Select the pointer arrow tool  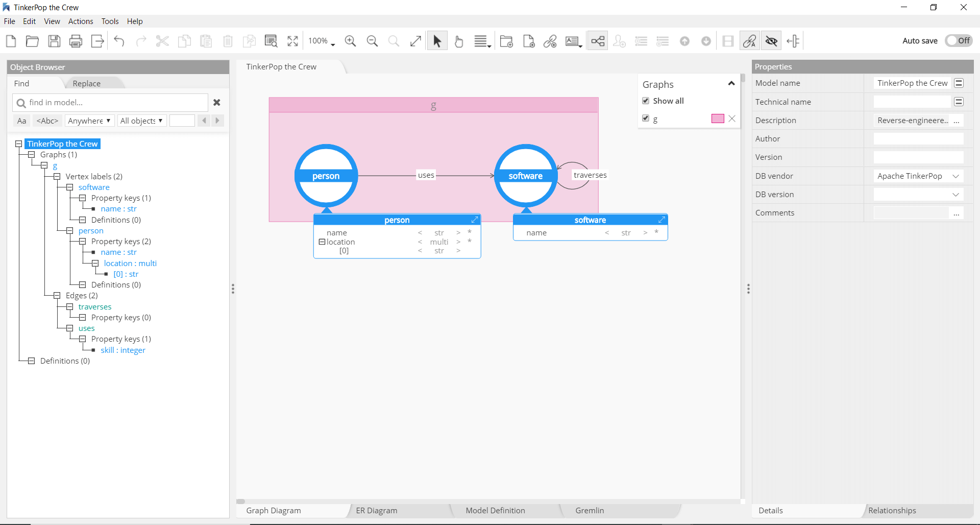pos(437,41)
